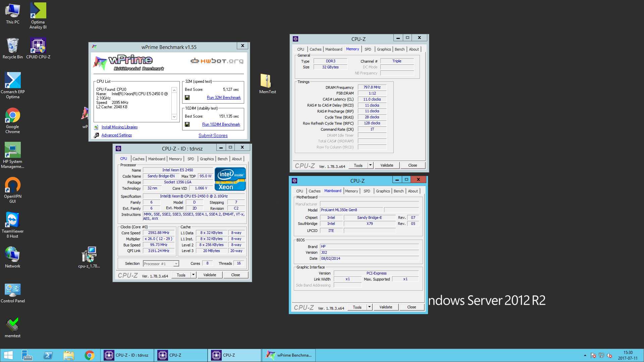Launch memtest desktop shortcut

pos(13,327)
